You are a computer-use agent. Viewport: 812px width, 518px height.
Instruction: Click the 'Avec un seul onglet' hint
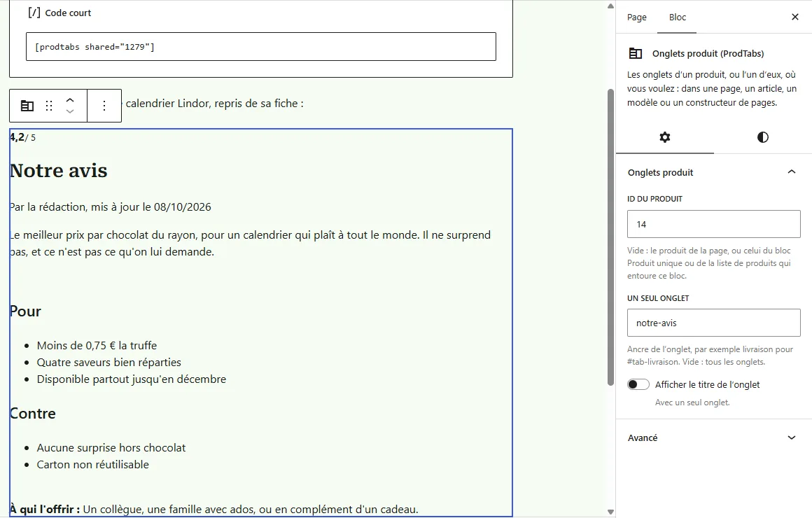(692, 402)
